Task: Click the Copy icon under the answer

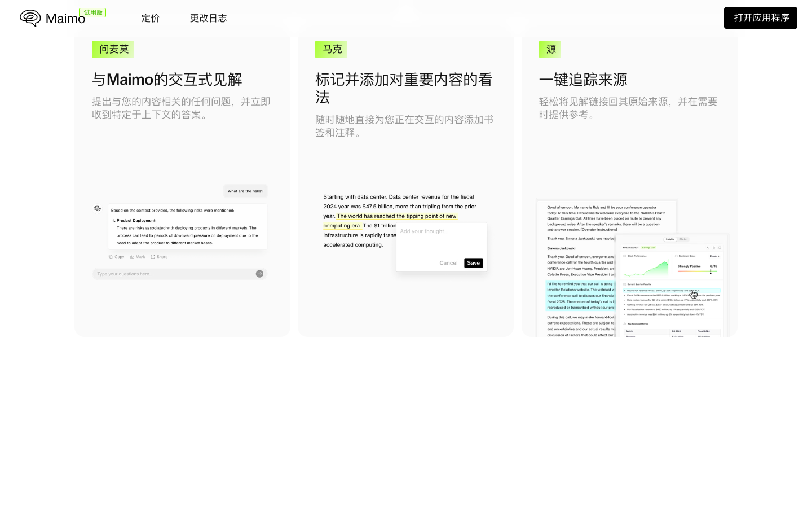Action: pos(116,257)
